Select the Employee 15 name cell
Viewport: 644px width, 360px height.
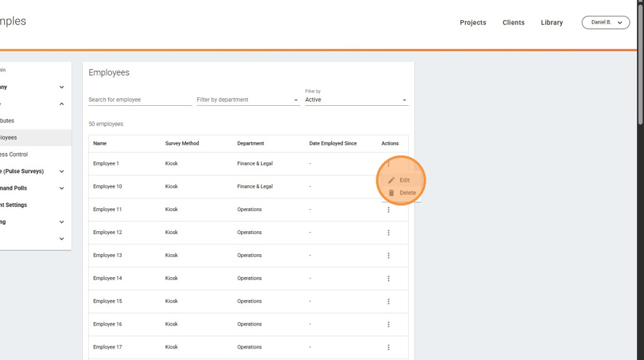click(x=107, y=301)
